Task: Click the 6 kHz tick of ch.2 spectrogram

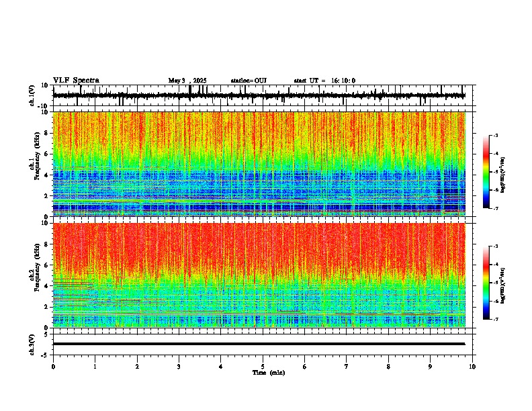Action: (x=46, y=265)
